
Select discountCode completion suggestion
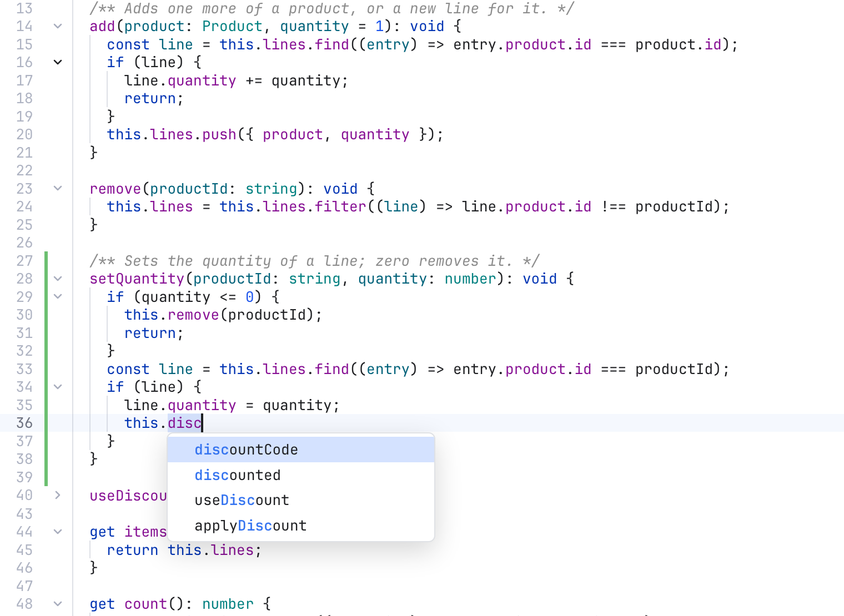(x=301, y=450)
